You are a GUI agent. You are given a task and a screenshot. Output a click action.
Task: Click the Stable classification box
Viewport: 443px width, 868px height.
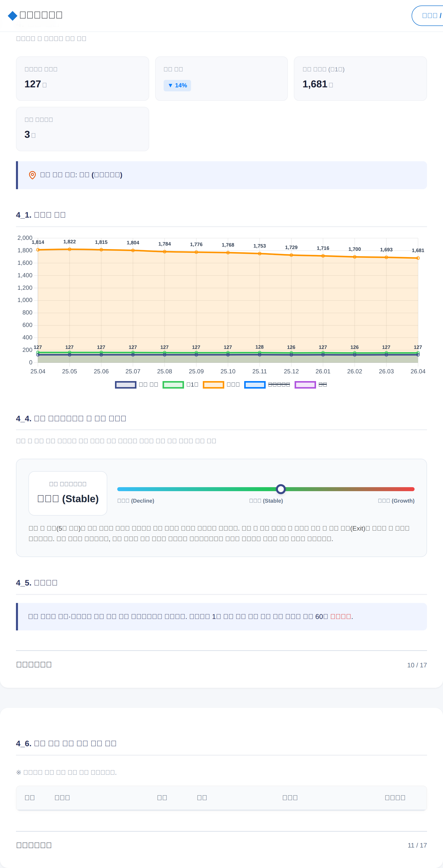(x=68, y=493)
